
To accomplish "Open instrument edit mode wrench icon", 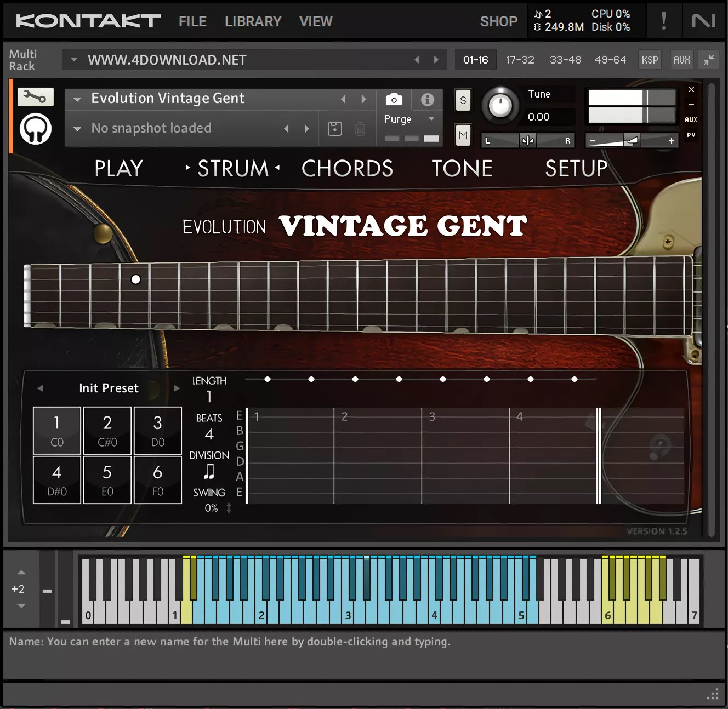I will click(x=36, y=98).
